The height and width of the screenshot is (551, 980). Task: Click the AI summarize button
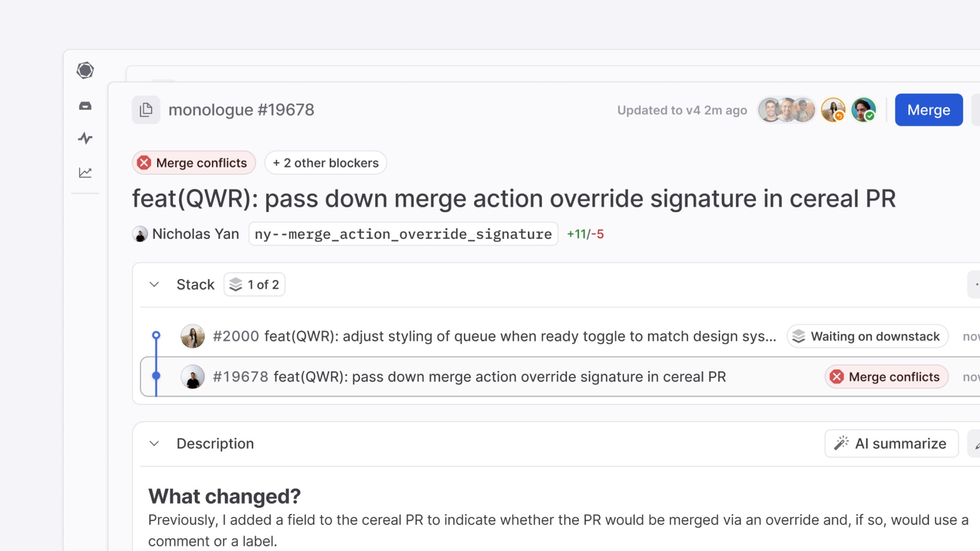pyautogui.click(x=891, y=443)
